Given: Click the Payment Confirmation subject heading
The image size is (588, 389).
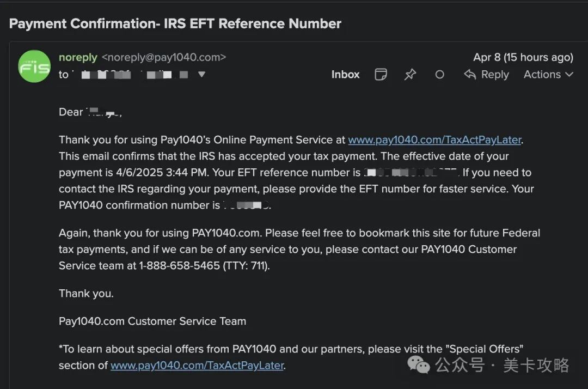Looking at the screenshot, I should [x=175, y=24].
